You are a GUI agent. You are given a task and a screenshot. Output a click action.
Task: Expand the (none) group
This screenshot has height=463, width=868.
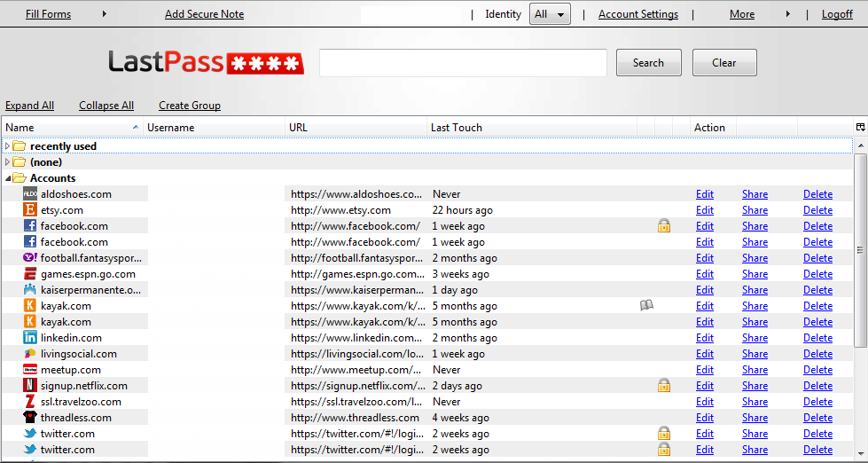point(7,162)
